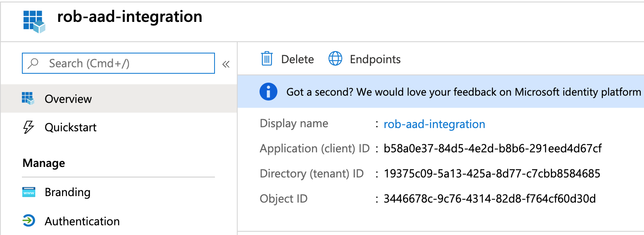Click the Microsoft identity platform feedback message
644x235 pixels.
coord(464,92)
